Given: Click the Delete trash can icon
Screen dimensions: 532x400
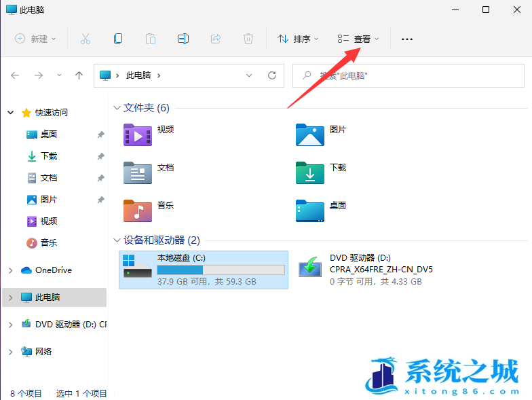Looking at the screenshot, I should coord(248,39).
